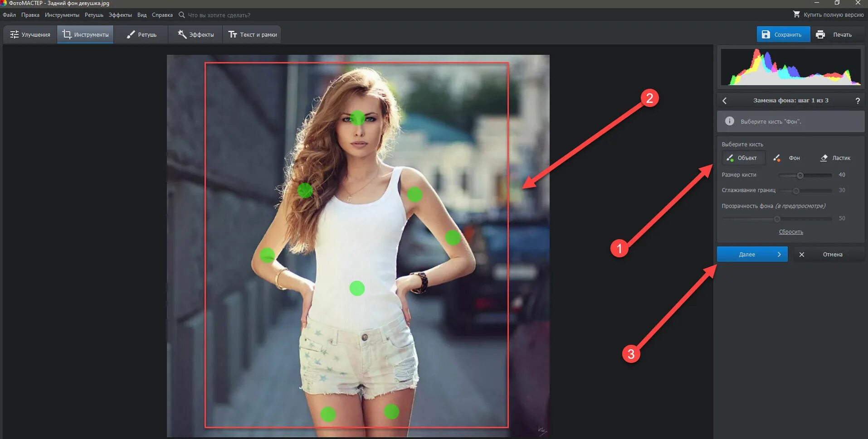Open the Инструменты menu in menu bar
The height and width of the screenshot is (439, 868).
click(x=62, y=15)
